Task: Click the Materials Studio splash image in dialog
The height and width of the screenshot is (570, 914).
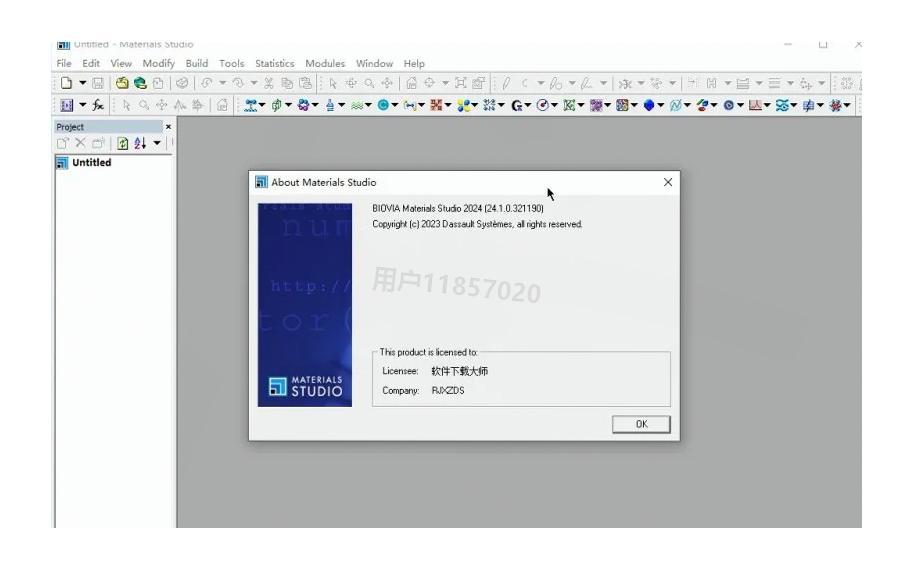Action: [x=305, y=305]
